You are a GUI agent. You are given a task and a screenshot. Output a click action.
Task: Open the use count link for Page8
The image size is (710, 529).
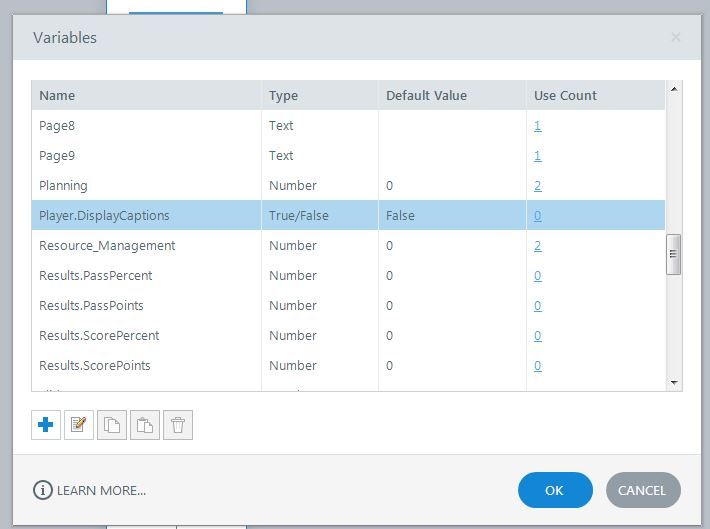click(x=537, y=125)
